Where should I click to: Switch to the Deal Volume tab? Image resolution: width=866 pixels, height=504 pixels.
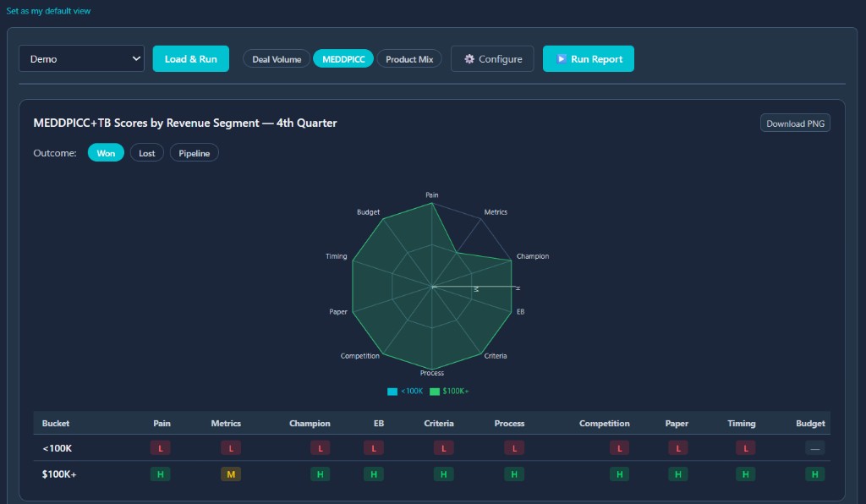click(277, 59)
